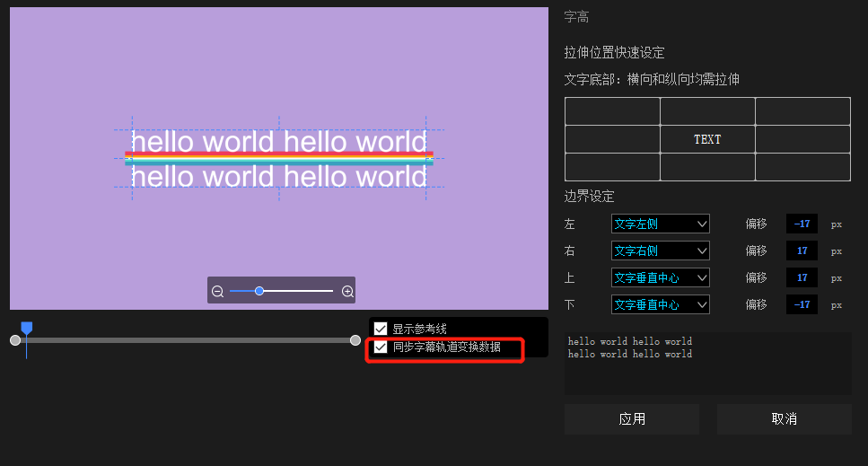
Task: Open the 下 boundary dropdown 文字垂直中心
Action: (x=661, y=304)
